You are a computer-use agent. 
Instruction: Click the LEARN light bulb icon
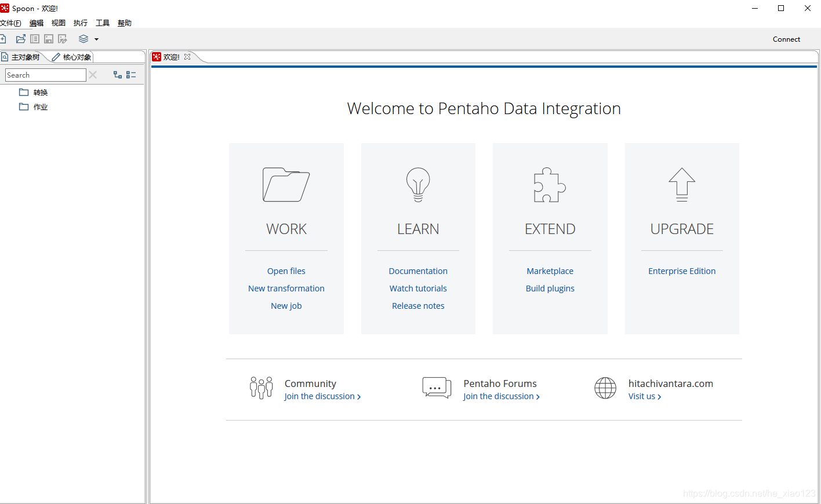(x=418, y=185)
